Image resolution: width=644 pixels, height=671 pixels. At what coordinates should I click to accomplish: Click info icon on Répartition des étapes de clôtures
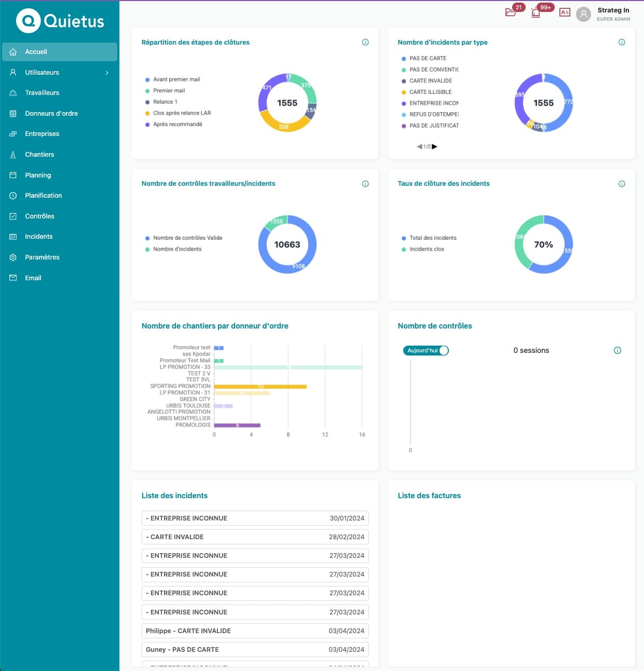coord(365,43)
